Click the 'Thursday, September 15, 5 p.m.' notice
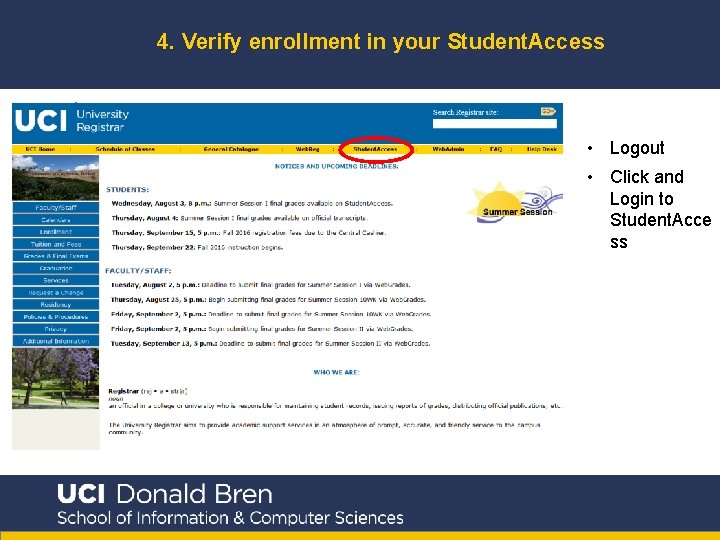 [249, 233]
